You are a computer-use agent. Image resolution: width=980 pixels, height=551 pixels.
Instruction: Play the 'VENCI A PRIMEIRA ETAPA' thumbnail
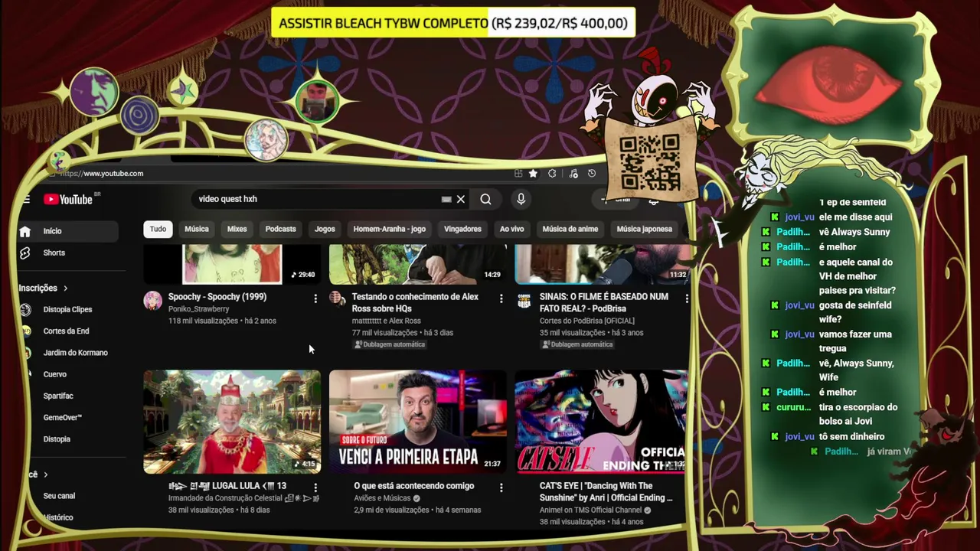418,422
